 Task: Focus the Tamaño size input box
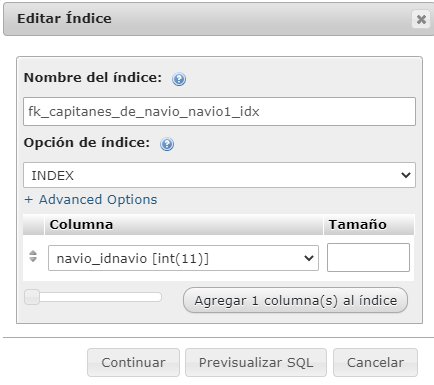coord(368,257)
